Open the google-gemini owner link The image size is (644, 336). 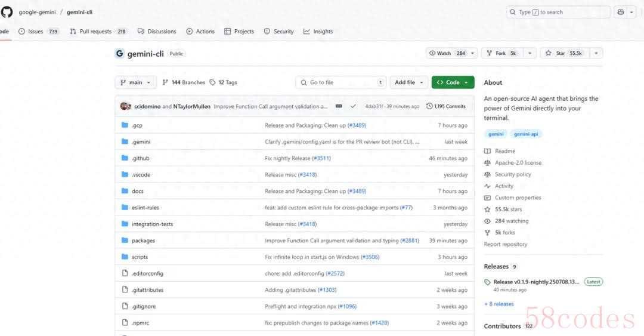[37, 12]
